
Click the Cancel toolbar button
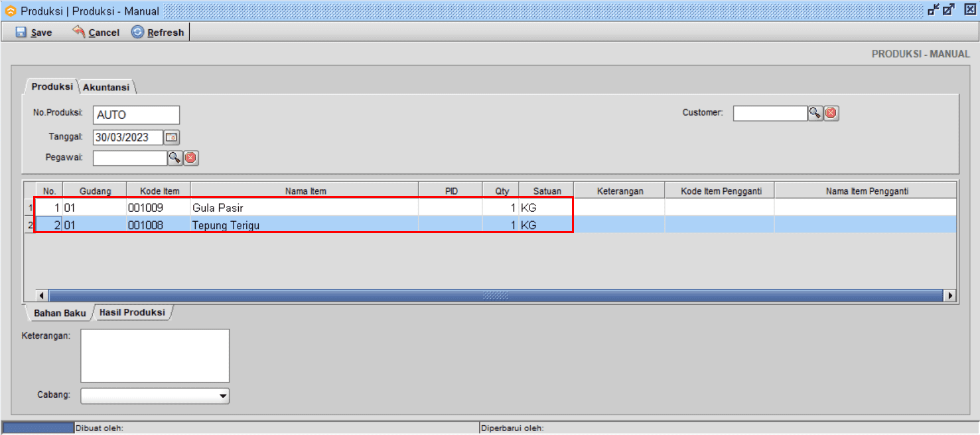(x=96, y=32)
